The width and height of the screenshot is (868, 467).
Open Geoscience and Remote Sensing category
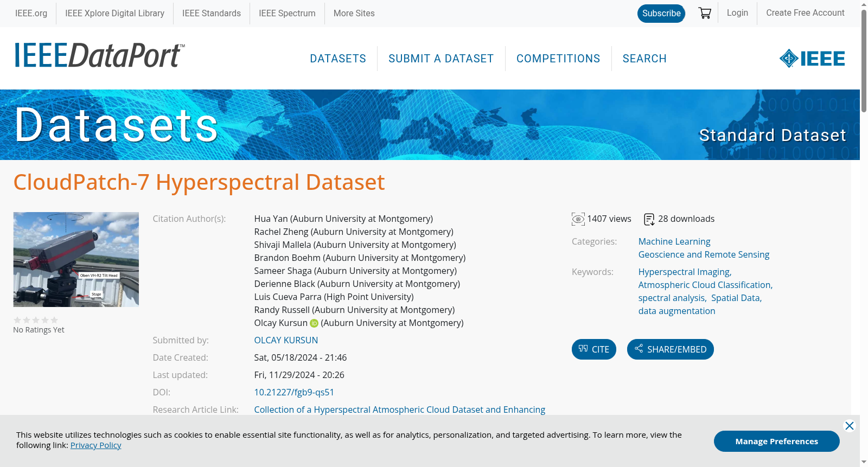(704, 254)
